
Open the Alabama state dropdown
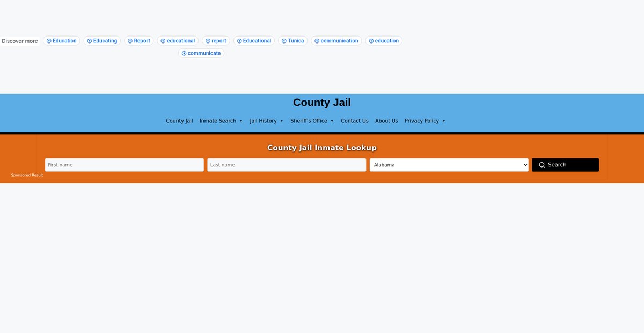pos(449,165)
